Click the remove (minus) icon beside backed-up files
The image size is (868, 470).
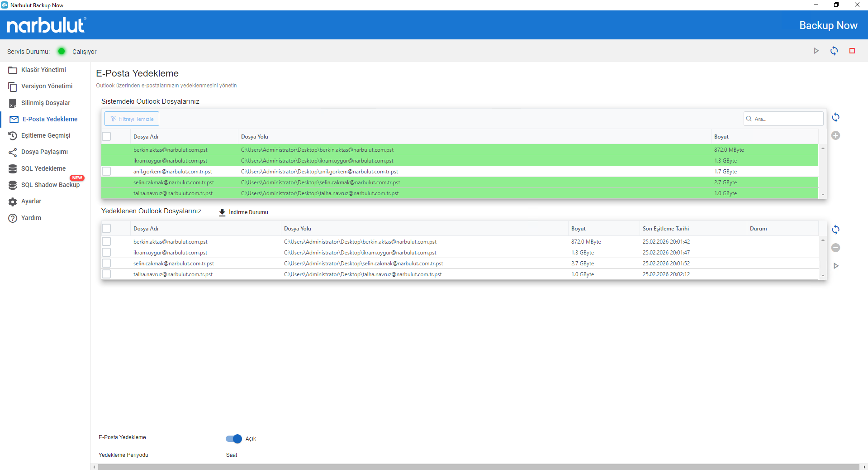click(835, 248)
